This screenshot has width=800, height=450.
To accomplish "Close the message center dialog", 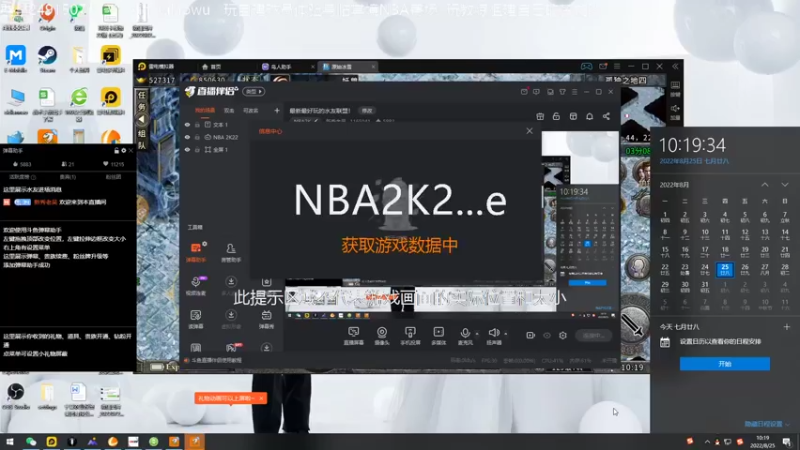I will (x=530, y=131).
